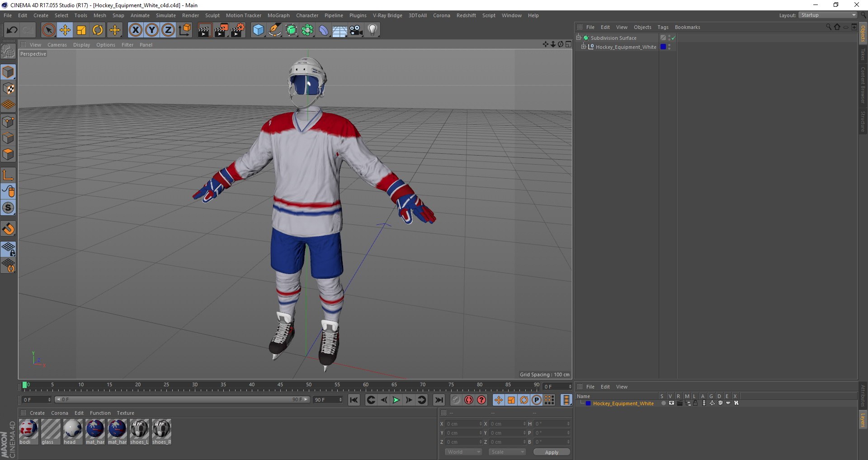The height and width of the screenshot is (460, 868).
Task: Open the Render menu
Action: [190, 15]
